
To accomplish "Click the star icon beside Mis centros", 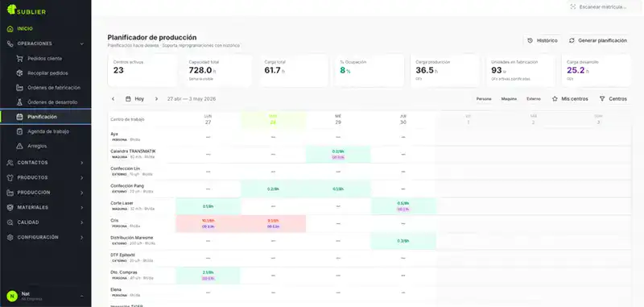I will click(555, 98).
